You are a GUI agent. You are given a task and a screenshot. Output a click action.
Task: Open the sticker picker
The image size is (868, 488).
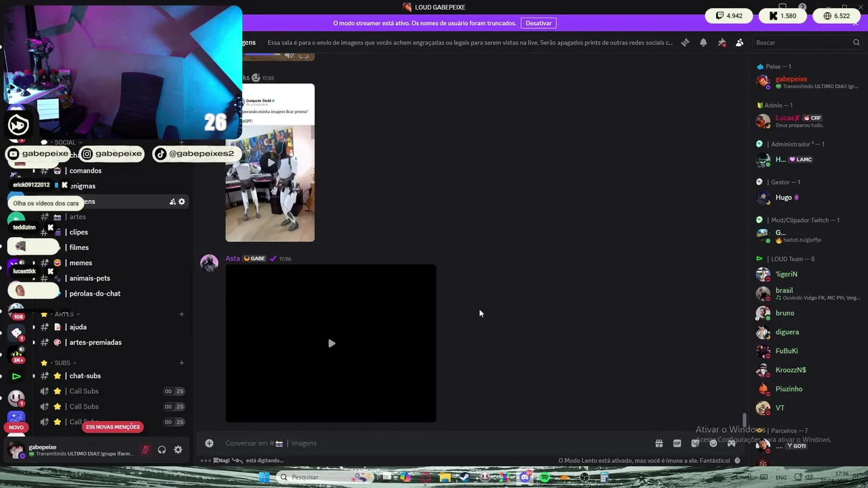coord(695,443)
